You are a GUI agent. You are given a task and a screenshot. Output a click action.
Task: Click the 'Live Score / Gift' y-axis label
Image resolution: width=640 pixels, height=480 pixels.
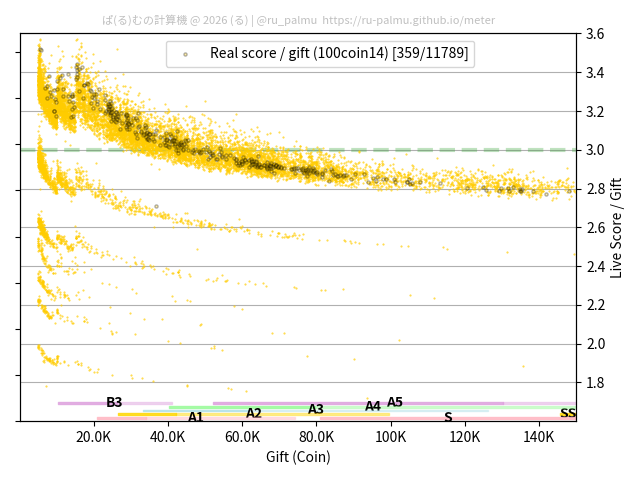pyautogui.click(x=616, y=227)
